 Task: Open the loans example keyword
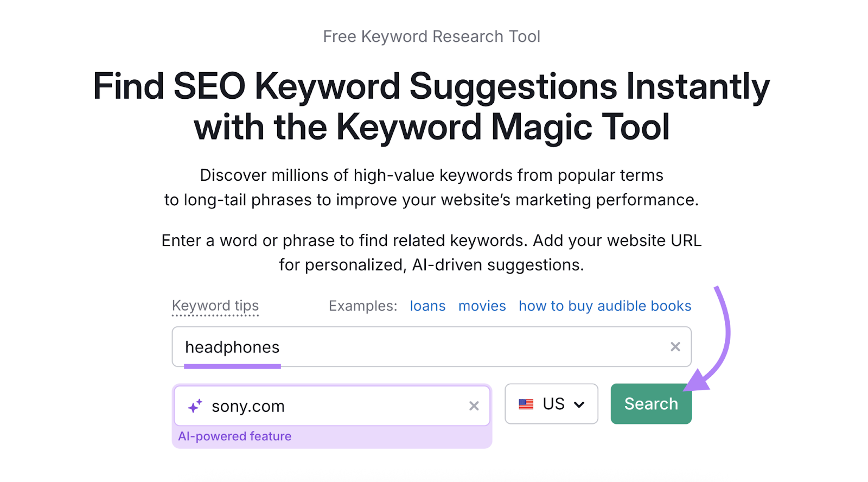pyautogui.click(x=427, y=306)
